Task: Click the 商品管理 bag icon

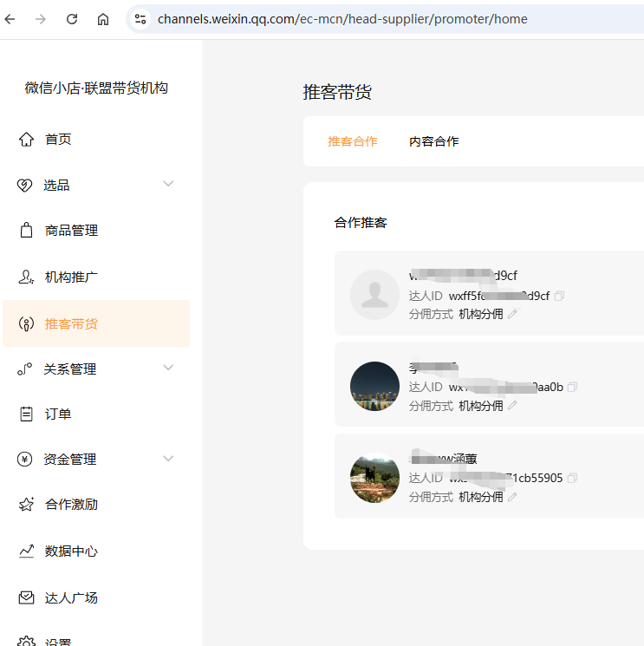Action: [x=26, y=231]
